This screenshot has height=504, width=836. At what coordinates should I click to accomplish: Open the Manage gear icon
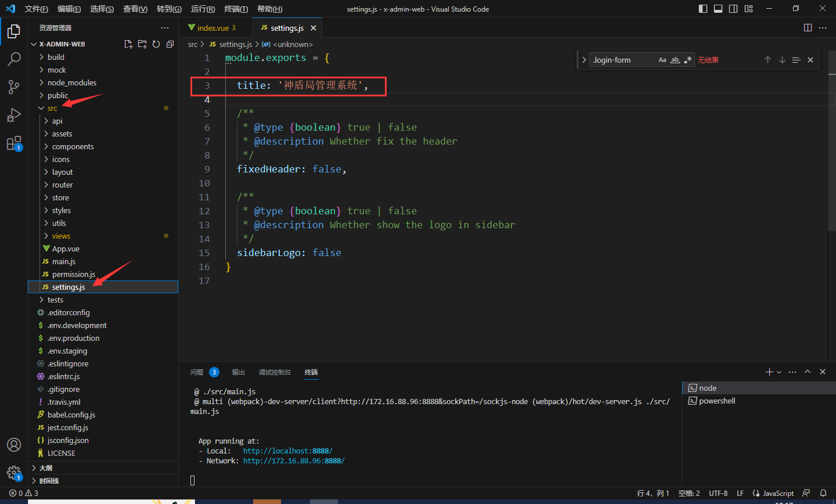point(14,473)
